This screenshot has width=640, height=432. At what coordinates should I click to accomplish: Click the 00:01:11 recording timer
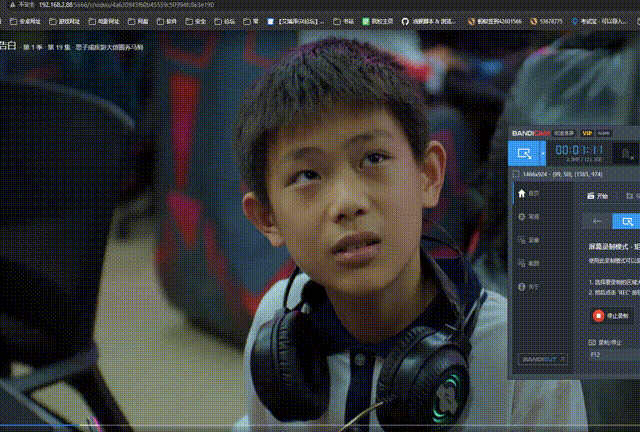(579, 150)
